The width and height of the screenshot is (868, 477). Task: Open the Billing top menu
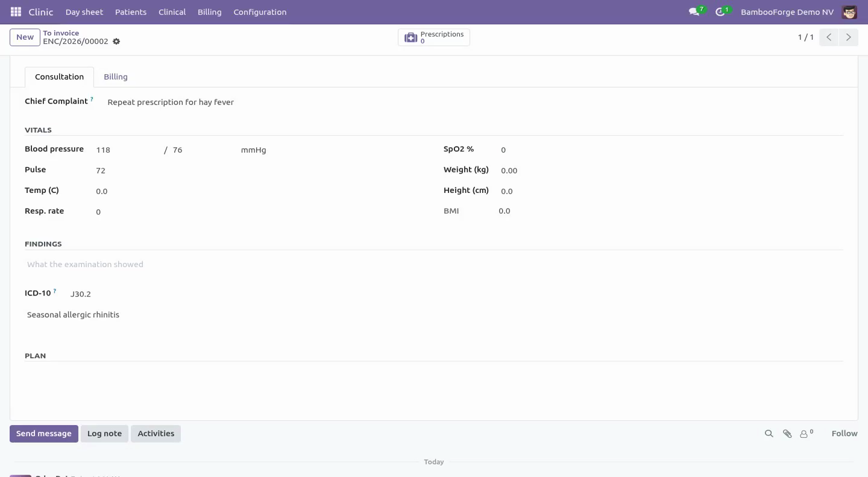click(209, 12)
